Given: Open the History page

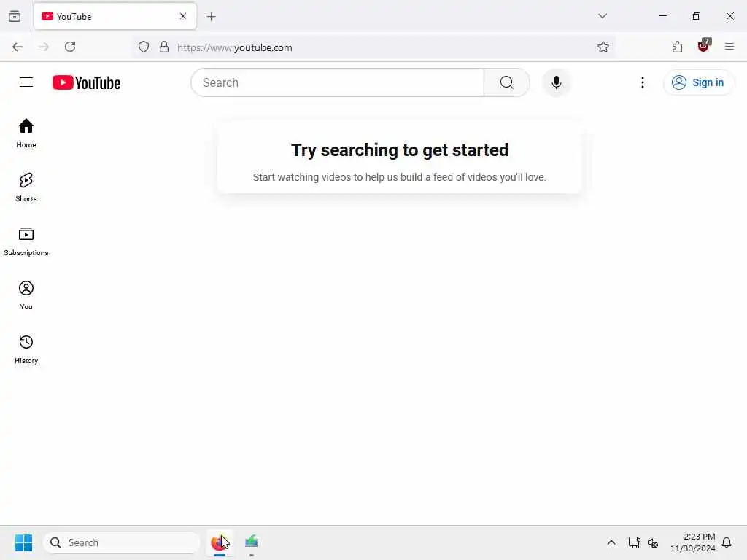Looking at the screenshot, I should point(26,349).
